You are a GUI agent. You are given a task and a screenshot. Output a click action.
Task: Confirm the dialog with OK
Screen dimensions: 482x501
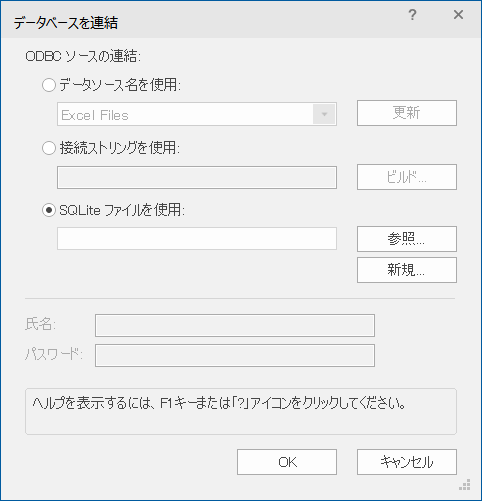tap(287, 462)
